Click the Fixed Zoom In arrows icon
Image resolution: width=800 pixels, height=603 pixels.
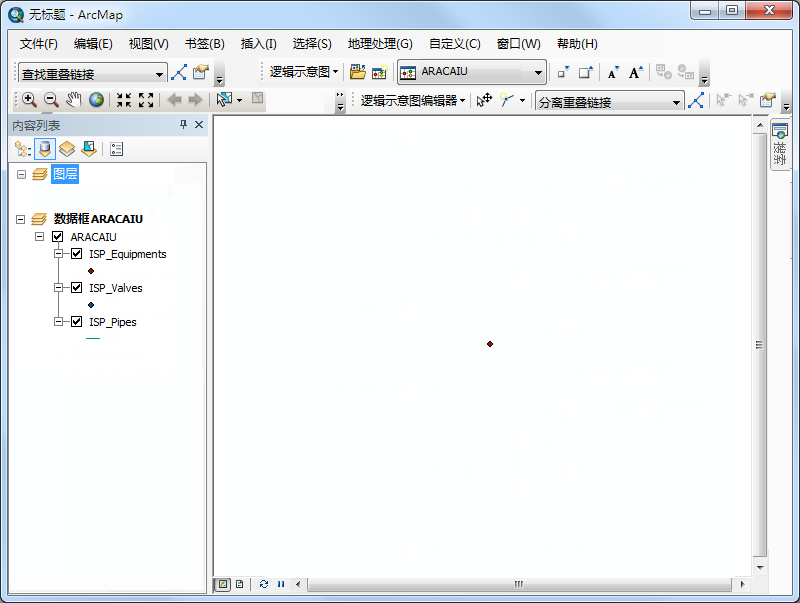[x=124, y=100]
